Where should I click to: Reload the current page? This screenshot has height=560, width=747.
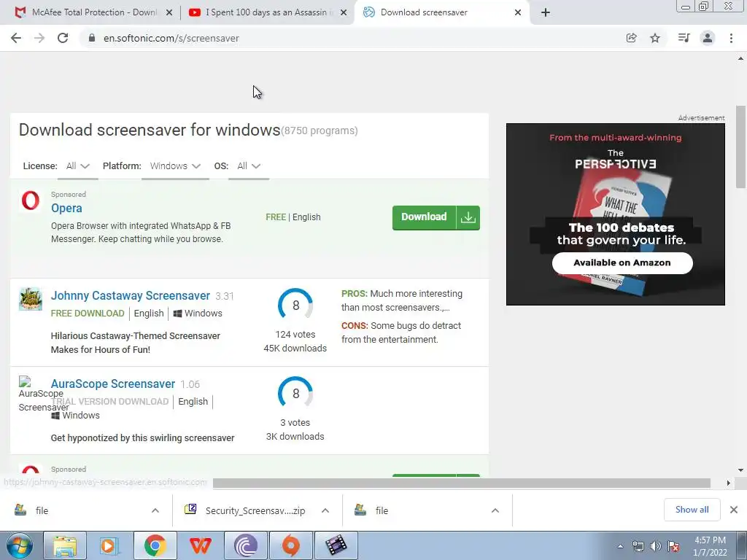click(x=63, y=38)
